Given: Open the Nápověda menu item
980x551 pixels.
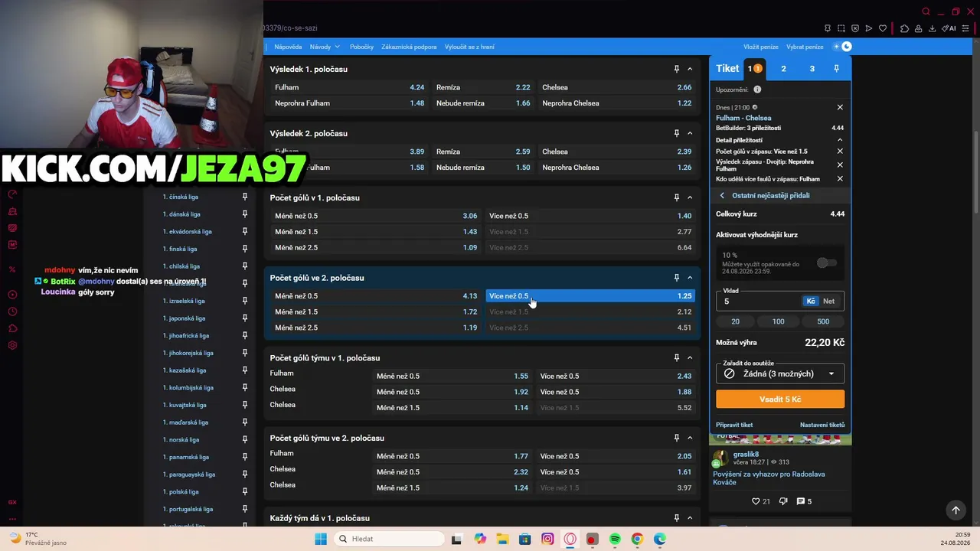Looking at the screenshot, I should 288,47.
